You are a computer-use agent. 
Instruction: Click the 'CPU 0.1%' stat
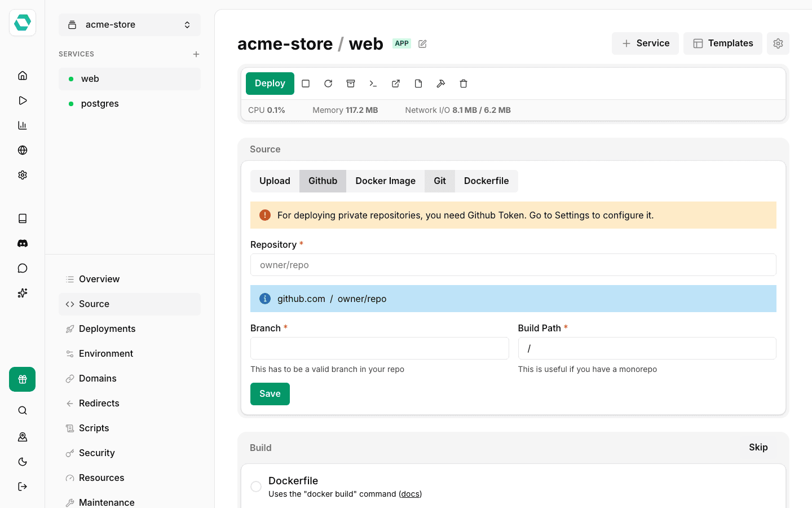point(267,110)
